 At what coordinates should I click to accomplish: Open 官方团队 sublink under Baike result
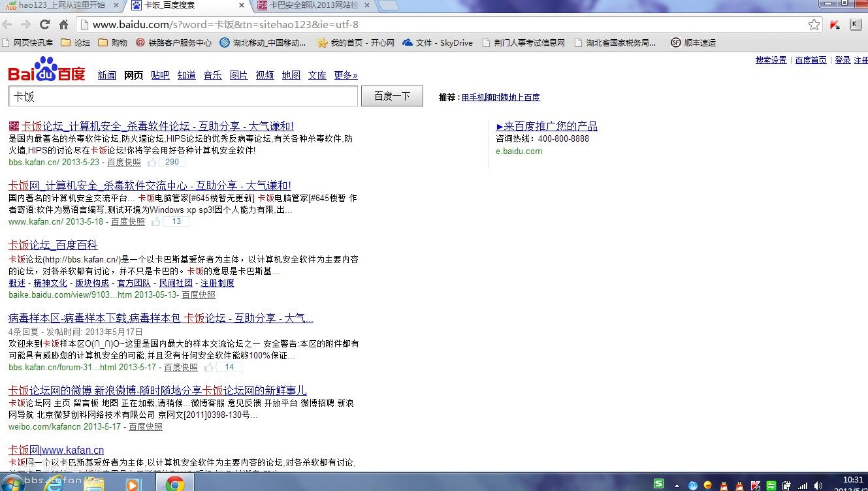coord(134,283)
